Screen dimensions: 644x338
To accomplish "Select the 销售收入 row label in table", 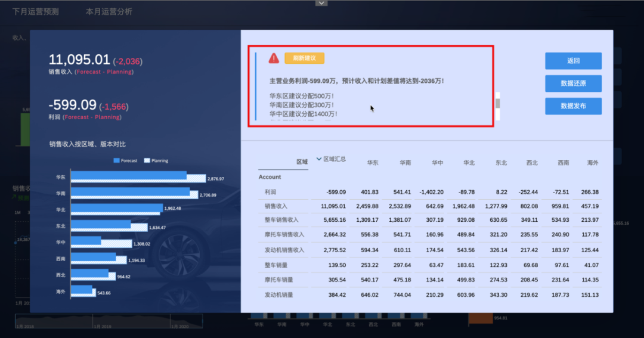I will 276,206.
